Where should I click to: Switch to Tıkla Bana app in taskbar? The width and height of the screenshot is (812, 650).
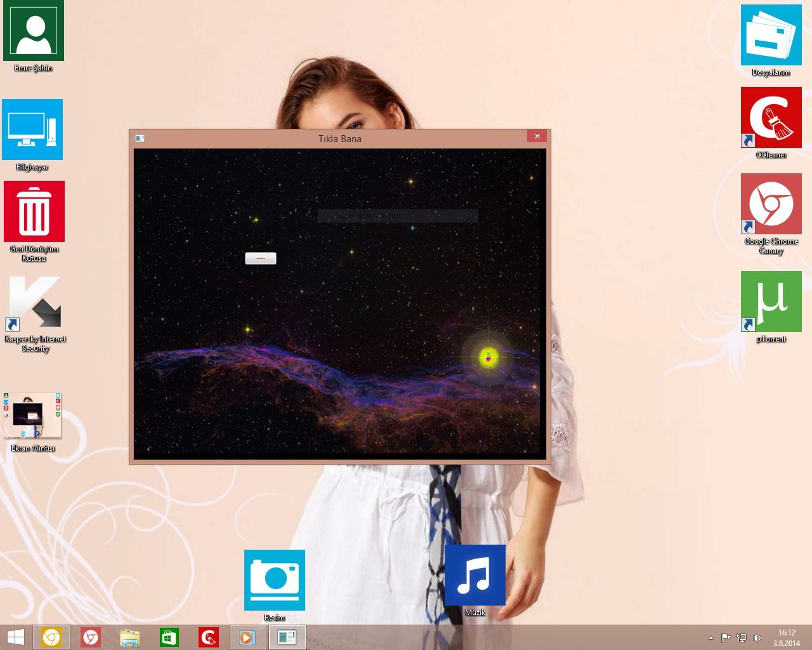pyautogui.click(x=287, y=637)
